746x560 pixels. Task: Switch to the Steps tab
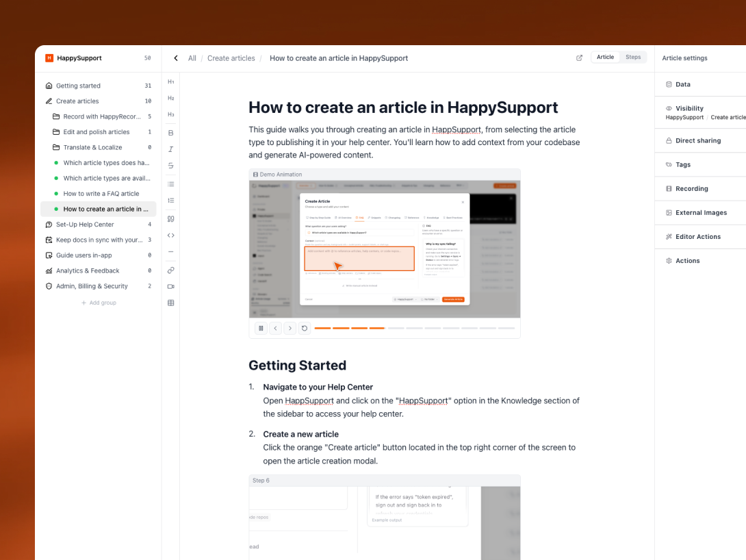pyautogui.click(x=633, y=57)
